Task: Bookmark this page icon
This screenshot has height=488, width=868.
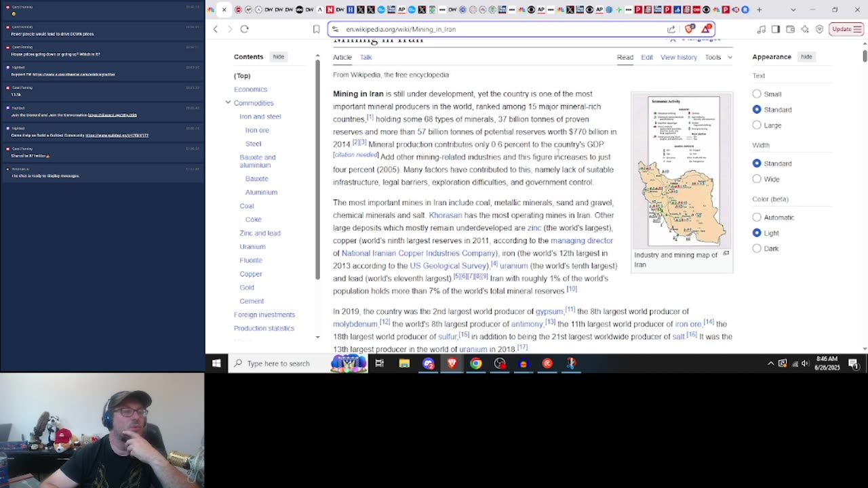Action: click(x=316, y=29)
